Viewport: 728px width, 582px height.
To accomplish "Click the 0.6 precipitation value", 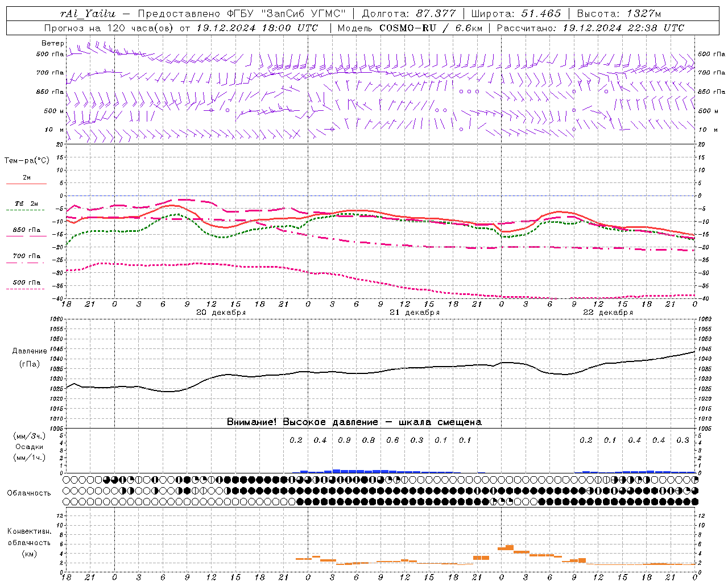I will click(392, 440).
